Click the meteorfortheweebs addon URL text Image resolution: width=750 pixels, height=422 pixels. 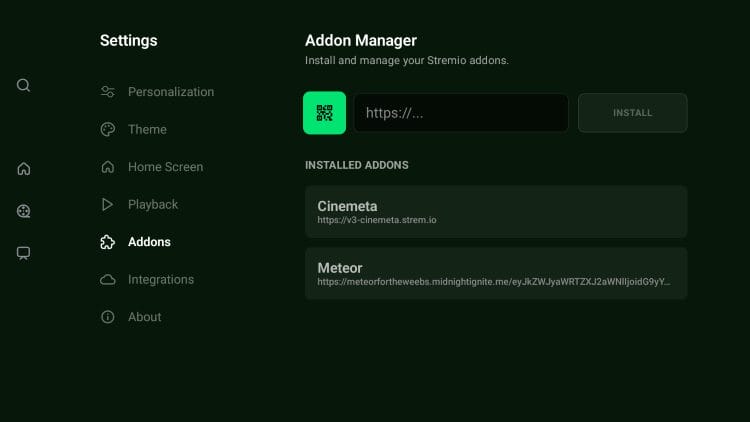tap(494, 282)
